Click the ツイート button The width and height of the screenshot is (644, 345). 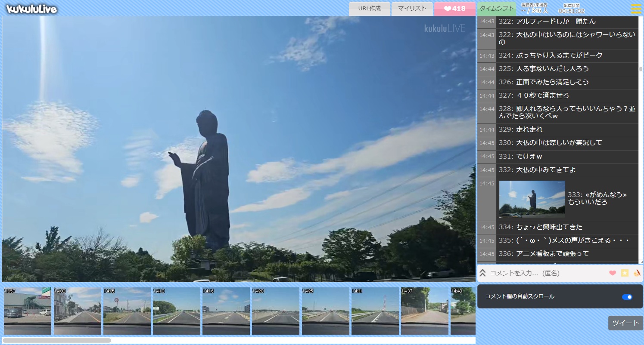click(x=625, y=323)
